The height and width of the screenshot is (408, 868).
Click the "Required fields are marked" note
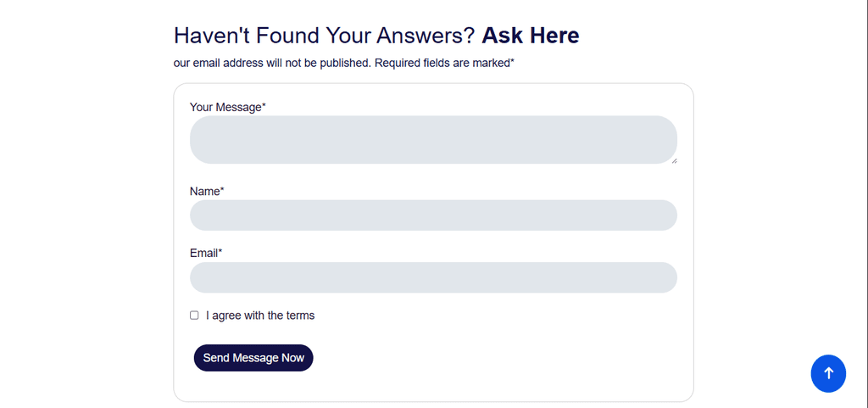click(442, 63)
